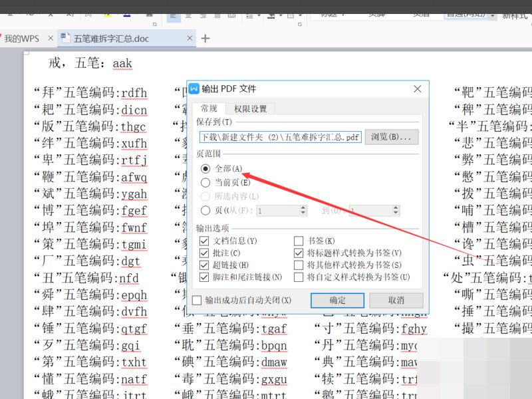Switch to the 我的WPS tab

21,38
